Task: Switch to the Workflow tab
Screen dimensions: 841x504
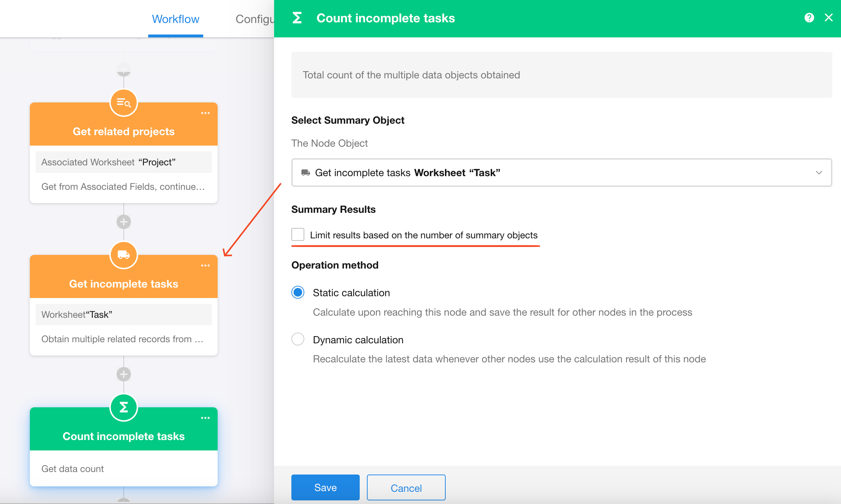Action: click(x=176, y=19)
